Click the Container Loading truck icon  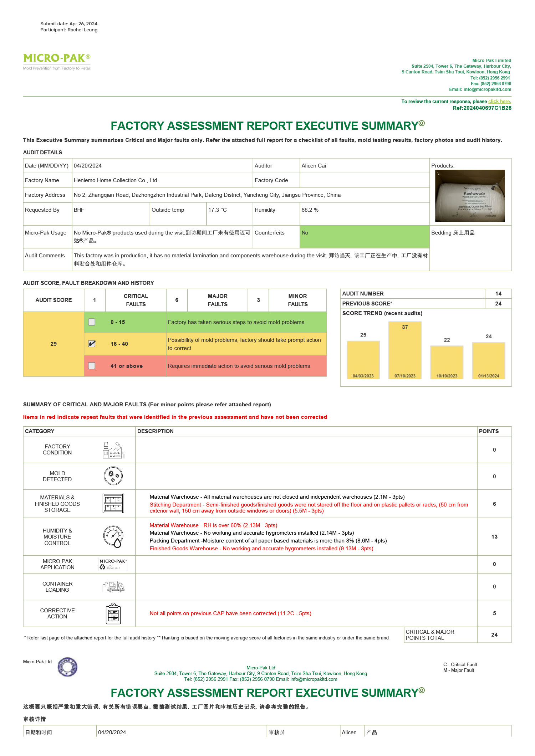[x=113, y=586]
